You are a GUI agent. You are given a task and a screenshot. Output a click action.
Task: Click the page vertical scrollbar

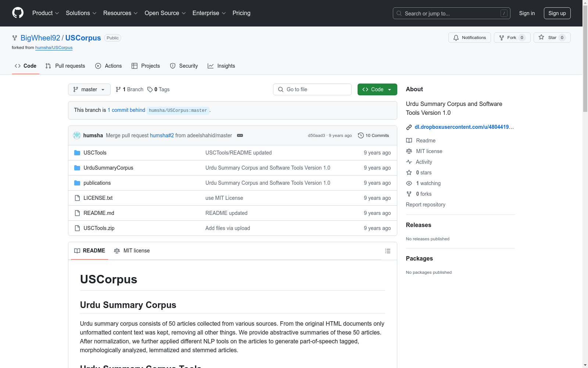pos(585,59)
